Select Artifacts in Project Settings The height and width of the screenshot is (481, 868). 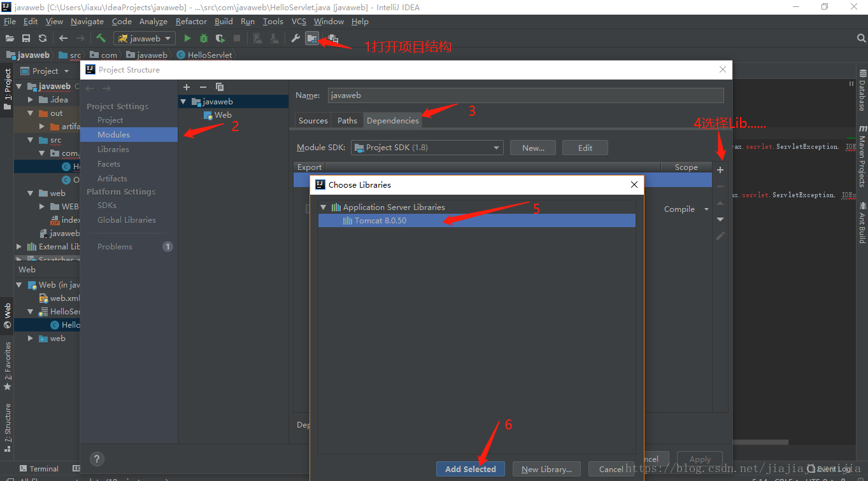(x=112, y=179)
